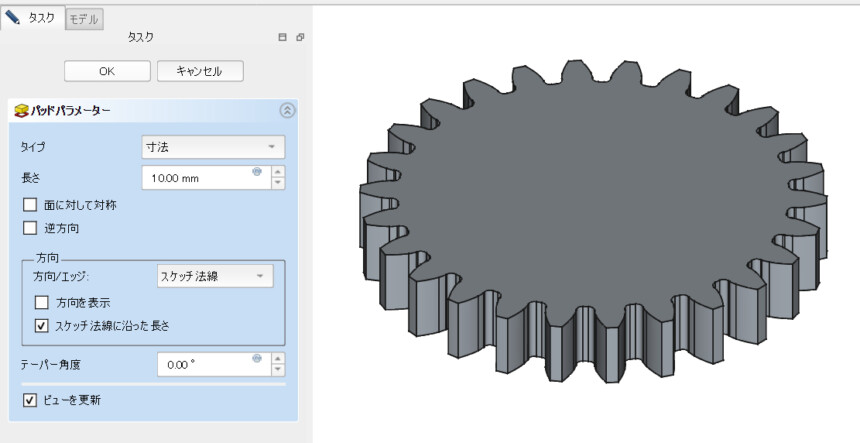Increase テーパー角度 with the up arrow
Screen dimensions: 860x443
(x=278, y=359)
